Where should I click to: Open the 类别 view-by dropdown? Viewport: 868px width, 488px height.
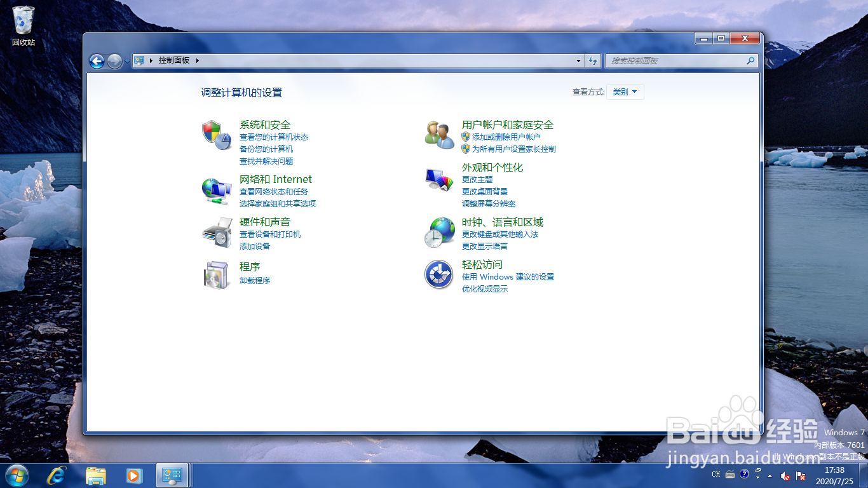625,92
